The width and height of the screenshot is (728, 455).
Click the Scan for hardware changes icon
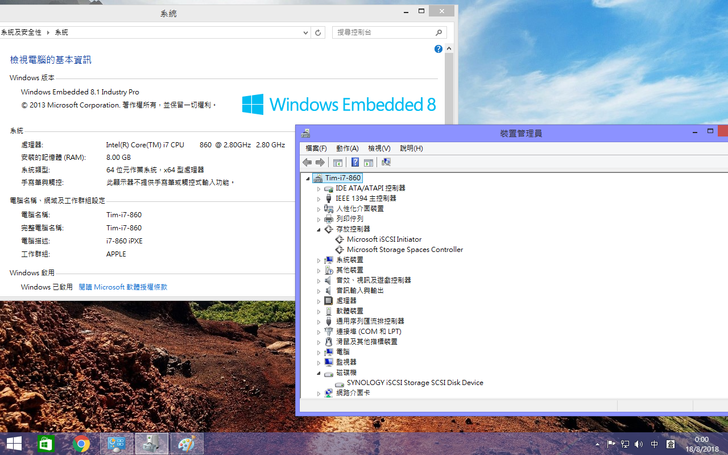386,162
